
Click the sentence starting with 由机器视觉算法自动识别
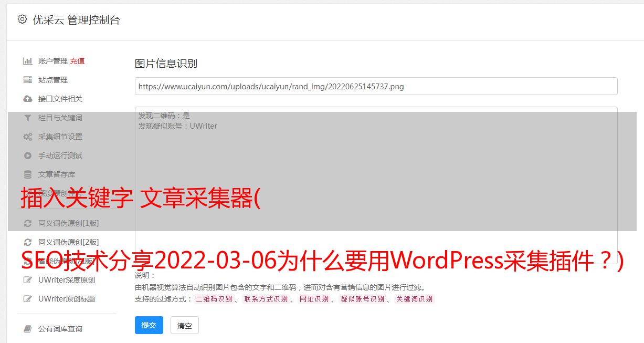pos(280,287)
